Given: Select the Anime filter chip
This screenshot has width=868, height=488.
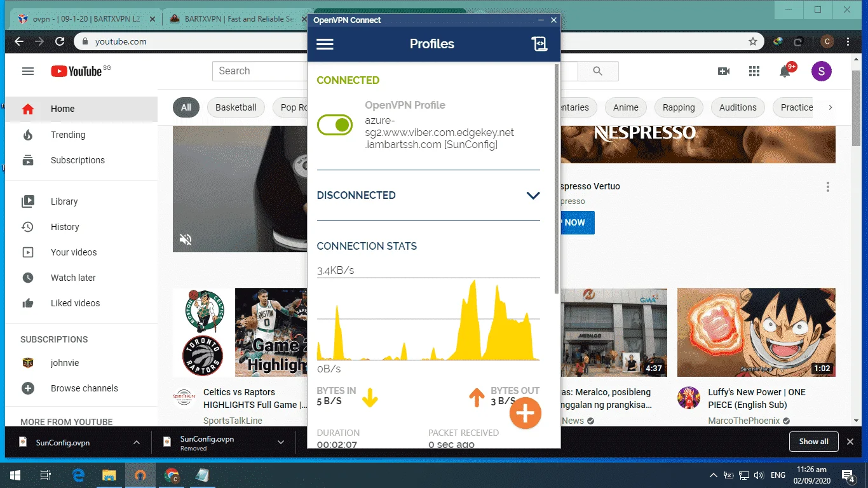Looking at the screenshot, I should pos(626,107).
